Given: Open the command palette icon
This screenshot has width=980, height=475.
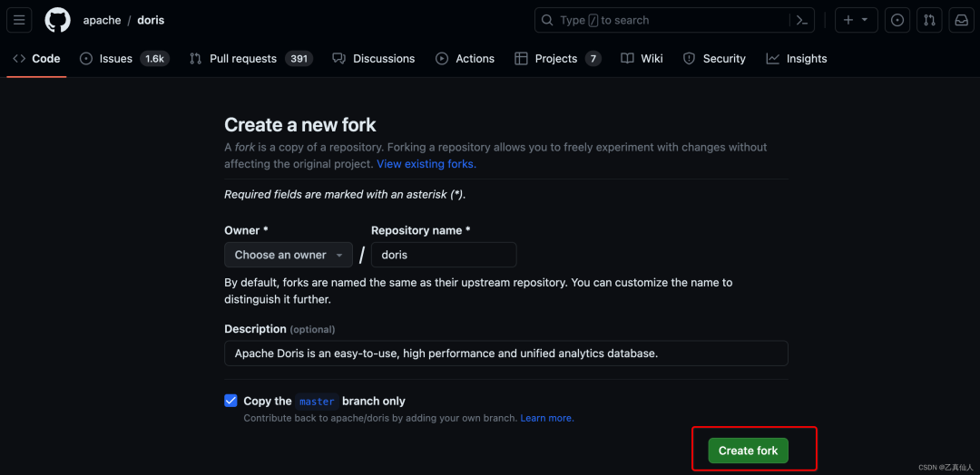Looking at the screenshot, I should coord(801,20).
